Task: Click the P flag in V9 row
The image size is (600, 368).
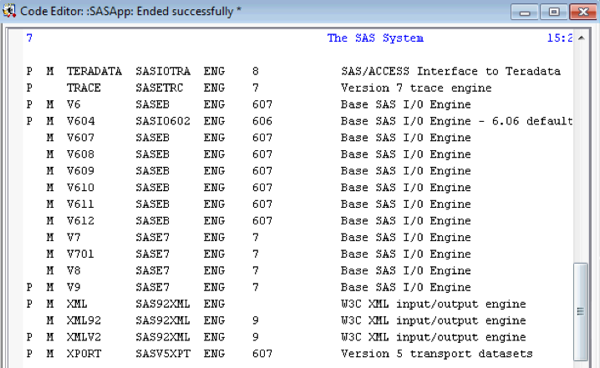Action: coord(29,288)
